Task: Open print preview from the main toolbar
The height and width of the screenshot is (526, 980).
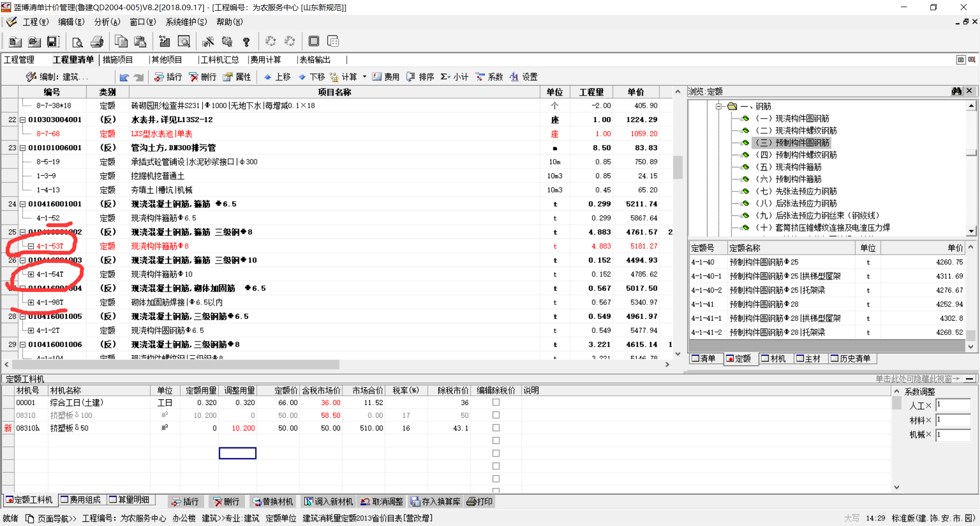Action: point(78,41)
